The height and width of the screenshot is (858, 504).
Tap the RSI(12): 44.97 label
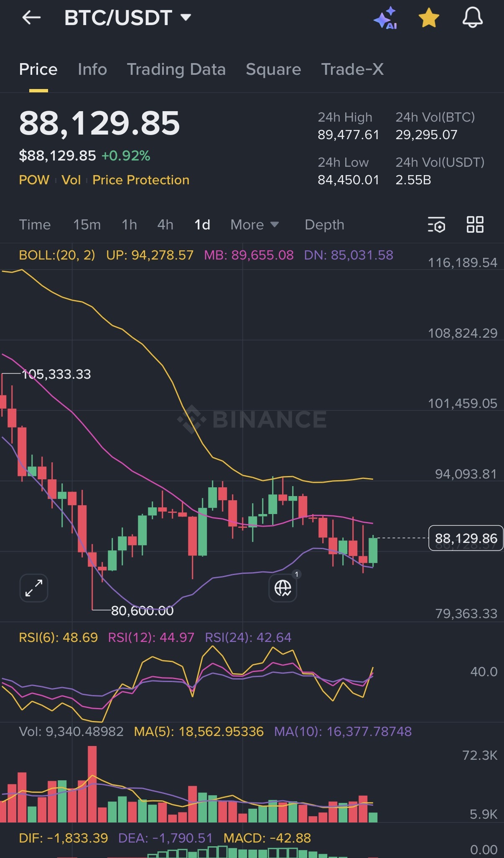151,637
